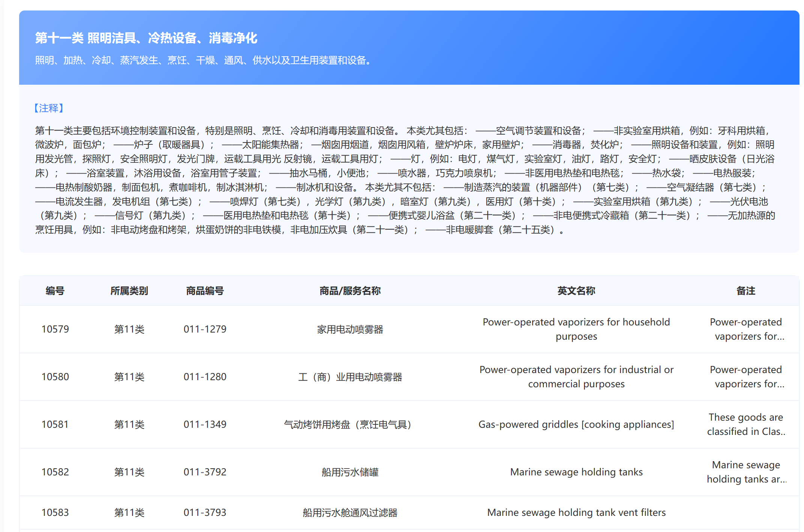Viewport: 804px width, 532px height.
Task: Click remark Marine sewage holding tanks ar...
Action: [746, 472]
